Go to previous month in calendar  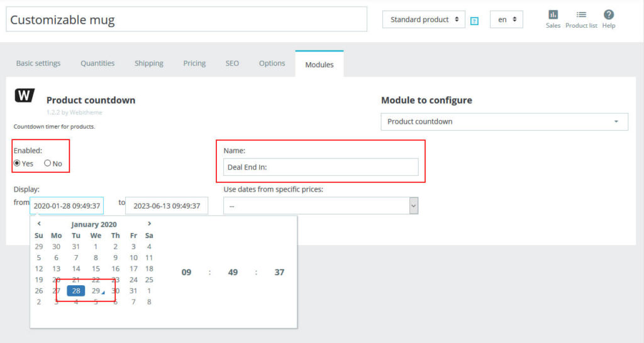point(39,224)
